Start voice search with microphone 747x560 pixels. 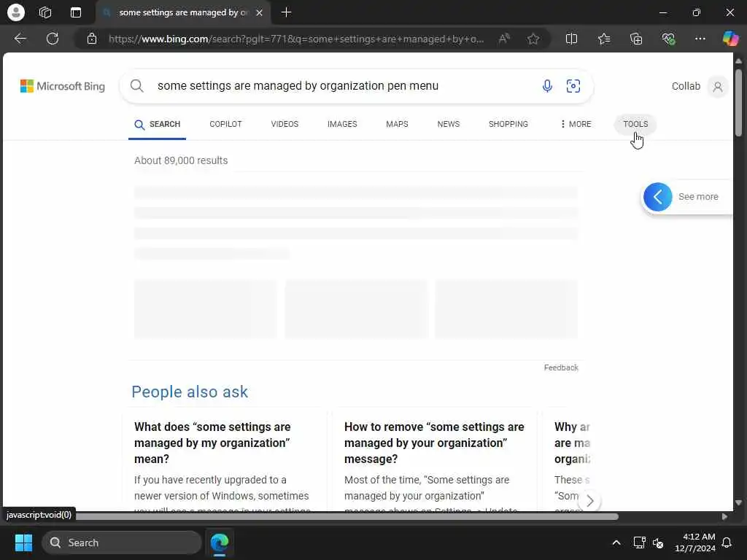[547, 86]
